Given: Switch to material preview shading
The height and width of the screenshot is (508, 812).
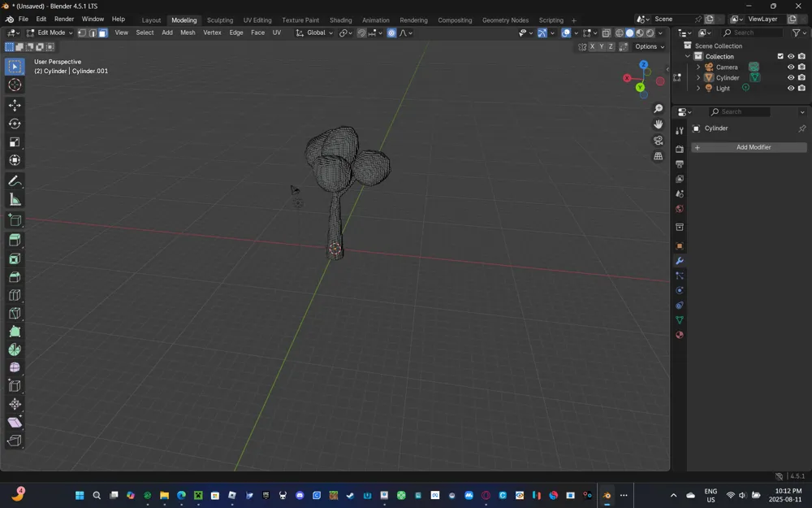Looking at the screenshot, I should (640, 33).
